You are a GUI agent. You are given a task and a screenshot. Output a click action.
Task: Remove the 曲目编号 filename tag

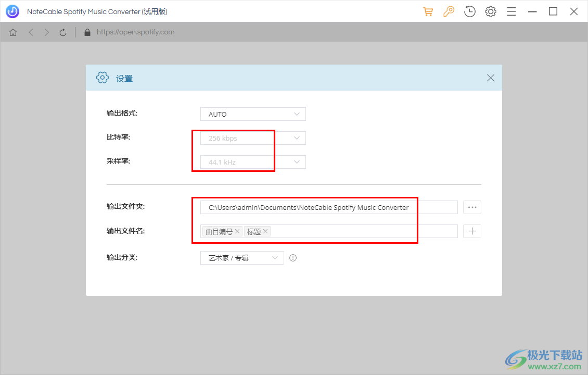tap(237, 231)
